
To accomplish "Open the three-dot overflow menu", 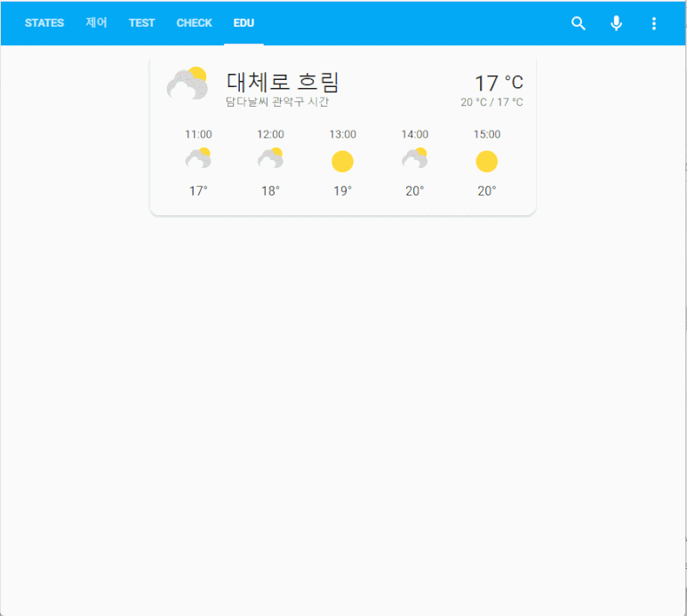I will (x=654, y=23).
